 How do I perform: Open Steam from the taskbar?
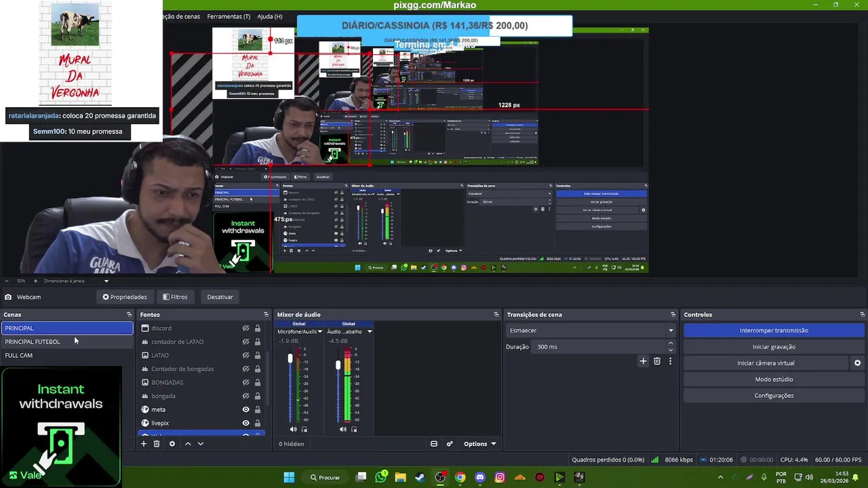point(420,477)
